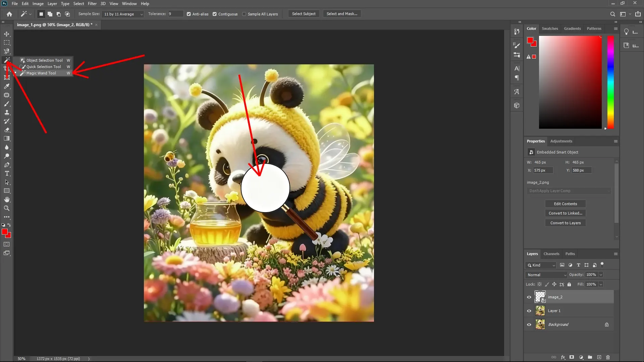The height and width of the screenshot is (362, 644).
Task: Click the Select Subject button
Action: [304, 14]
